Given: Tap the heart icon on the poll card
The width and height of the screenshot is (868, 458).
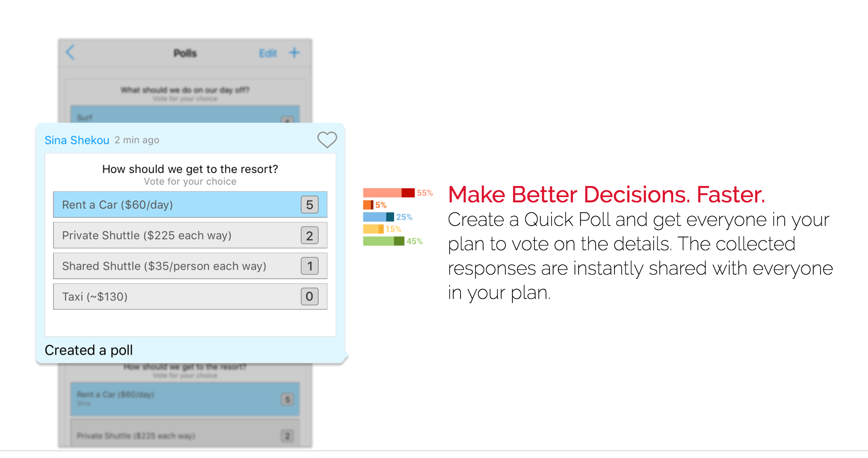Looking at the screenshot, I should pyautogui.click(x=327, y=140).
